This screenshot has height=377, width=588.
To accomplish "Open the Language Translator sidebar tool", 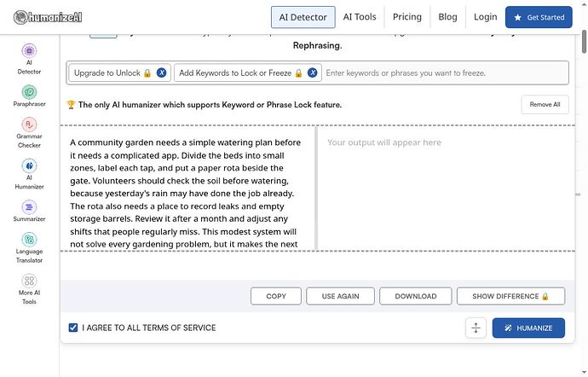I will [x=29, y=248].
